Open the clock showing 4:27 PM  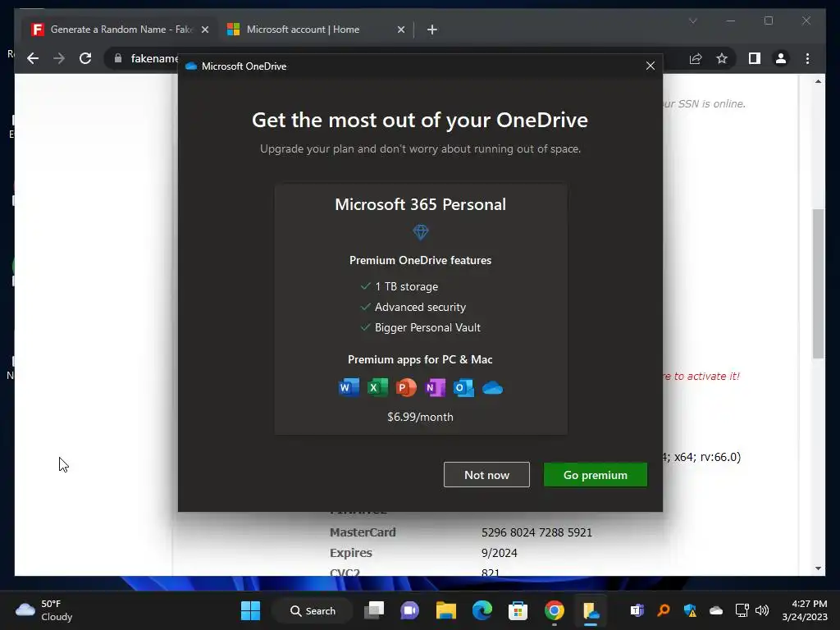(804, 610)
